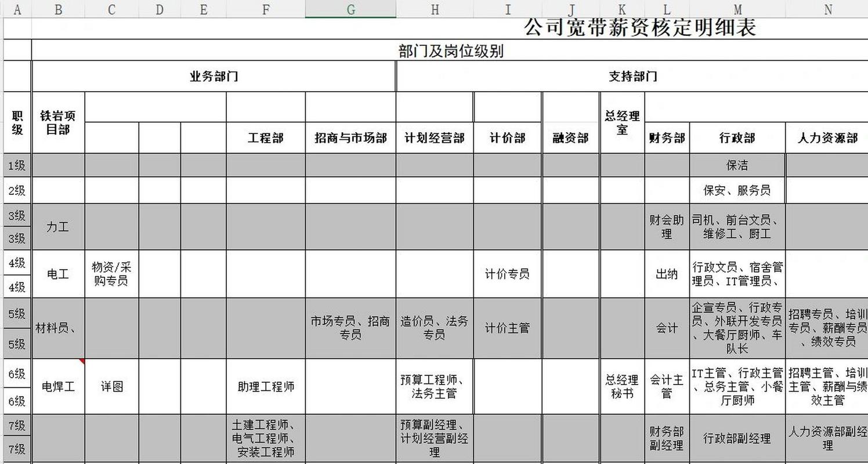
Task: Select the 招商与市场部 header cell
Action: pyautogui.click(x=350, y=138)
